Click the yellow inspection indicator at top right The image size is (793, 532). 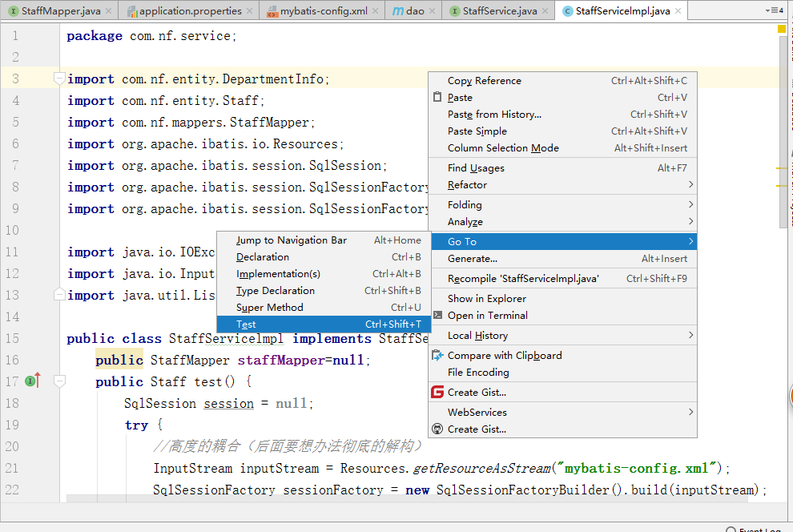(x=781, y=30)
